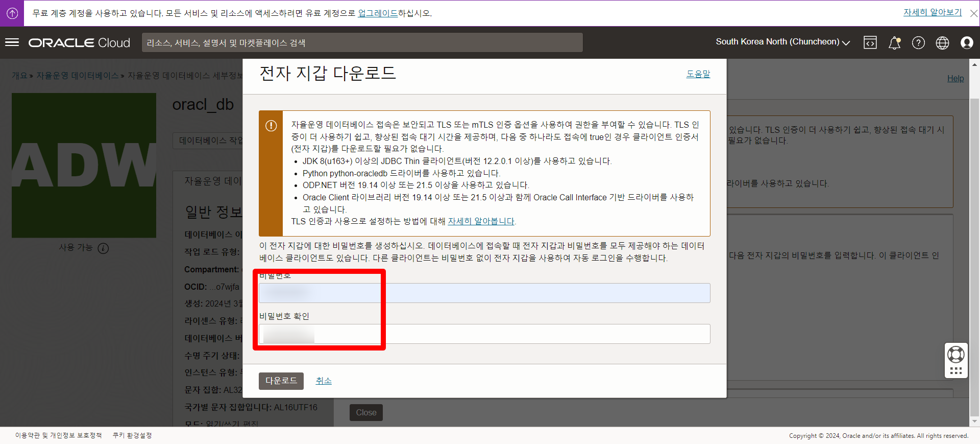Click the Compartment: label
Screen dimensions: 980x444
point(211,269)
